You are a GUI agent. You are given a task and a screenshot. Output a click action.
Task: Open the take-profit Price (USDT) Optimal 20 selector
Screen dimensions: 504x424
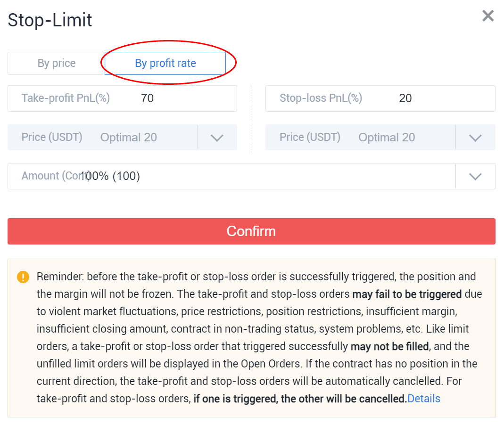click(x=103, y=138)
